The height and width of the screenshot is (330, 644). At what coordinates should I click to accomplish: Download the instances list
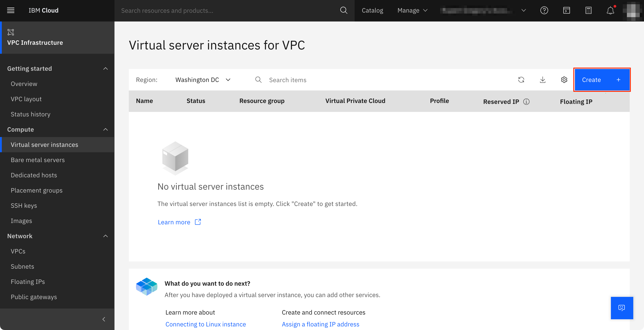(543, 80)
